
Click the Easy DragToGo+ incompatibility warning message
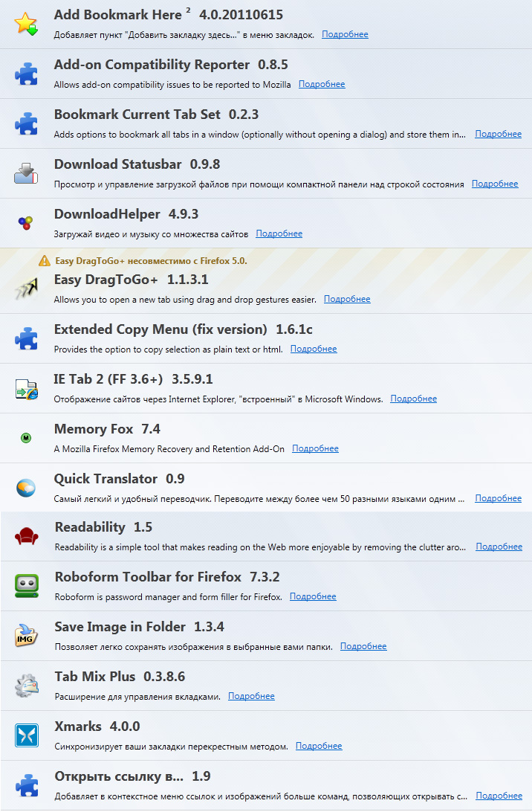tap(151, 261)
